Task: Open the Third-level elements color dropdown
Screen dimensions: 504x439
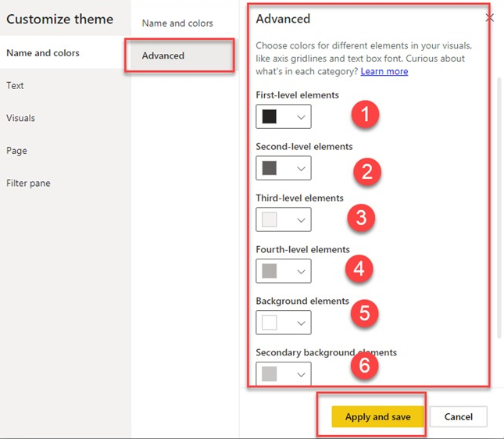Action: 284,219
